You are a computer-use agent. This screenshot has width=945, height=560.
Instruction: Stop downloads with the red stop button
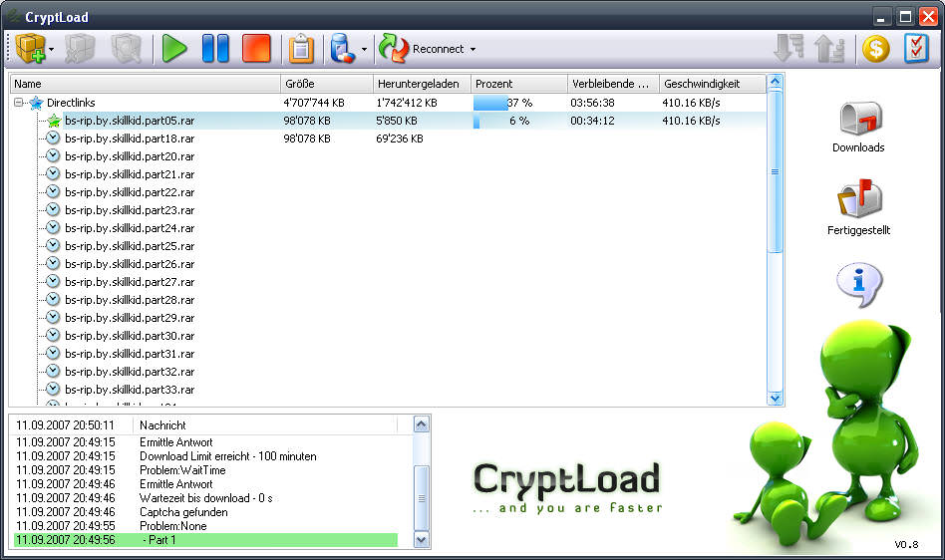point(256,49)
